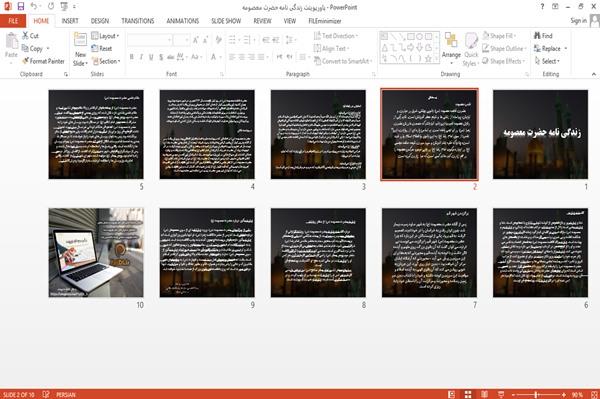Open the FILEminimizer tab
The height and width of the screenshot is (399, 600).
[x=325, y=21]
